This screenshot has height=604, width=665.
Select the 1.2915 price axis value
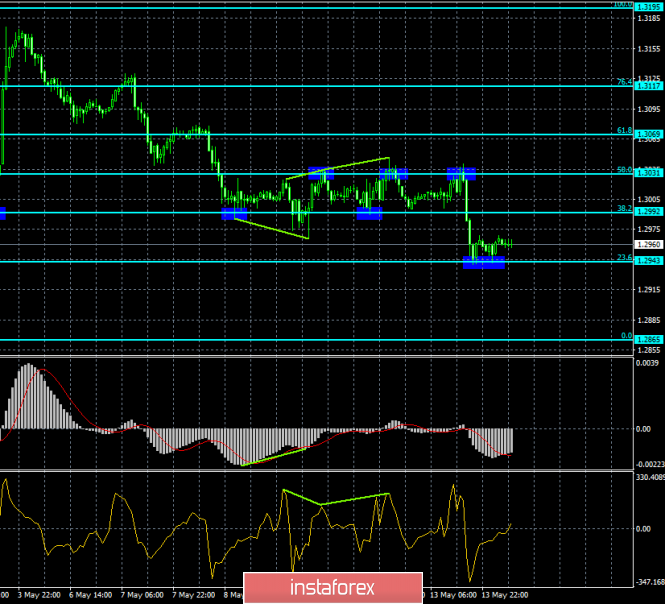[x=649, y=290]
